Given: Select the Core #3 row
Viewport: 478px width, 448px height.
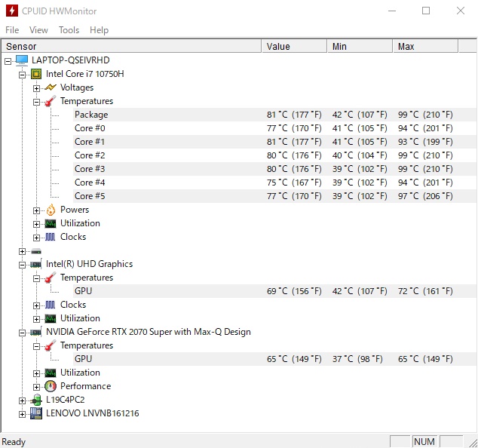Looking at the screenshot, I should tap(275, 169).
